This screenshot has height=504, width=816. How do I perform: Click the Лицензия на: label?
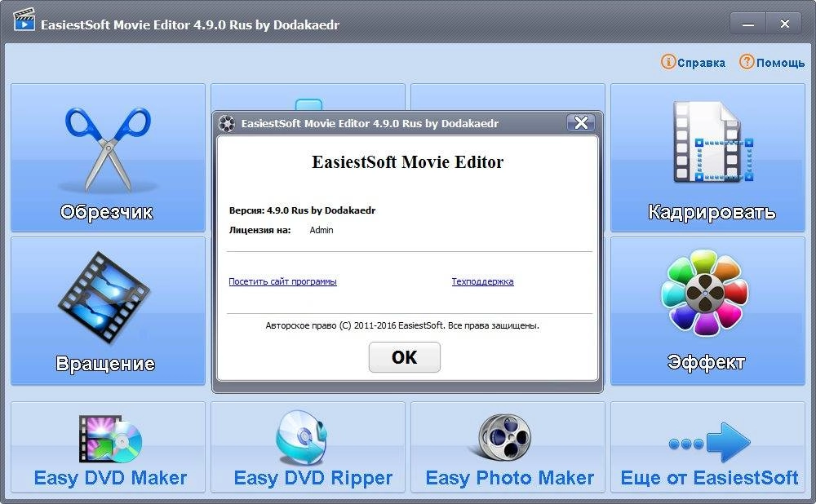coord(260,230)
